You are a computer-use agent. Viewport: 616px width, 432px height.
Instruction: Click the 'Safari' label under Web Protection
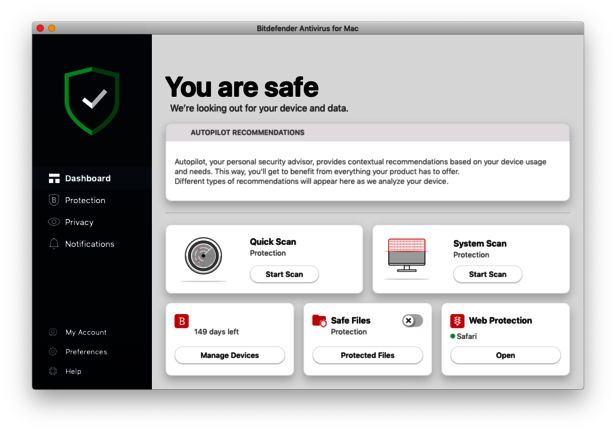point(467,336)
